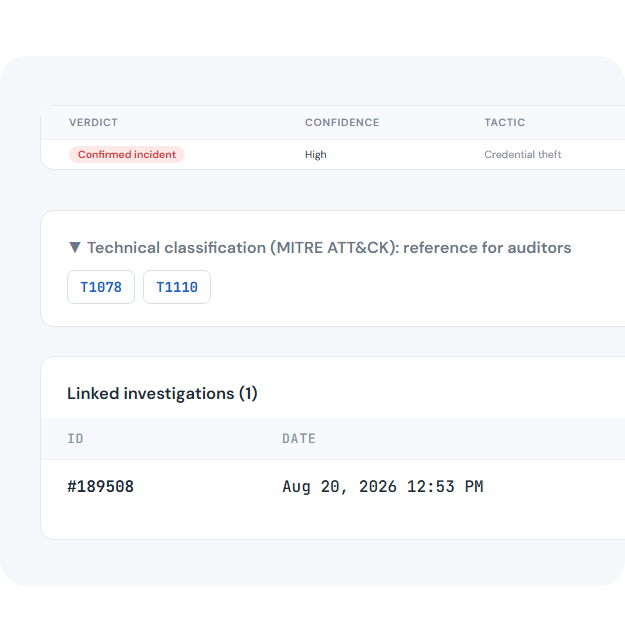Select the High confidence value
The image size is (625, 625).
(x=316, y=154)
